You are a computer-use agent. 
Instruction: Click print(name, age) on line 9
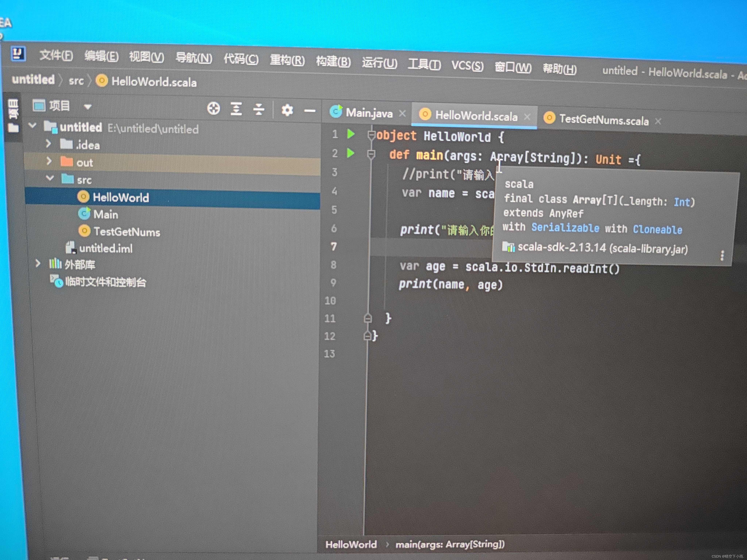point(450,284)
